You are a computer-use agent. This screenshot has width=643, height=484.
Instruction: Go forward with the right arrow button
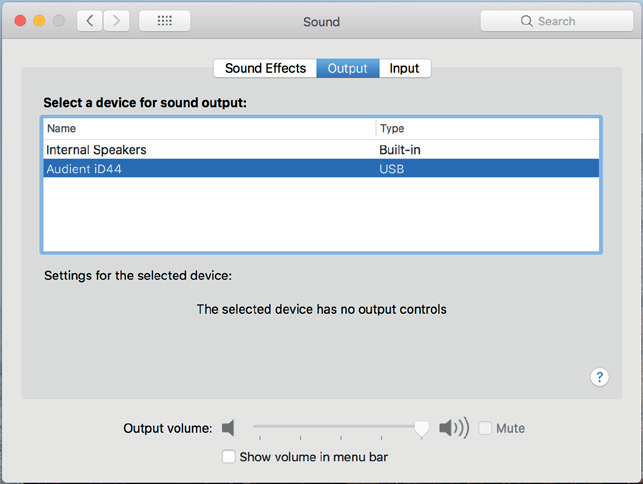(x=116, y=21)
